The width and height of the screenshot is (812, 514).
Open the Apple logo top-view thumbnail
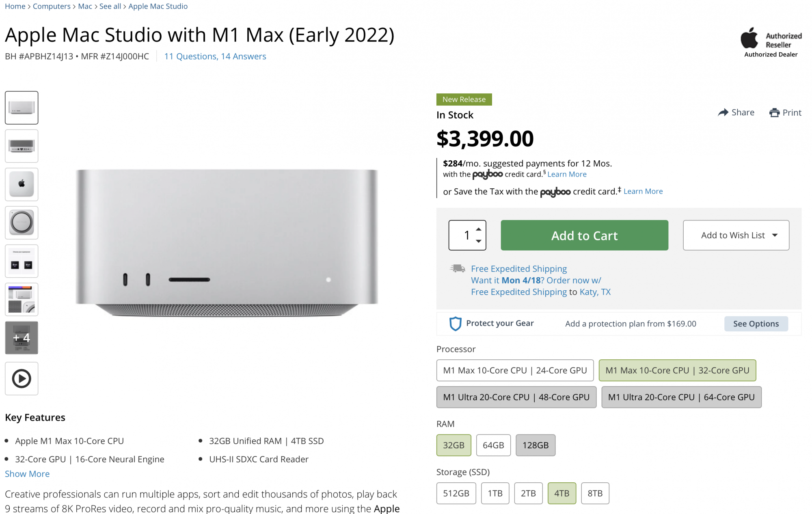[x=22, y=184]
